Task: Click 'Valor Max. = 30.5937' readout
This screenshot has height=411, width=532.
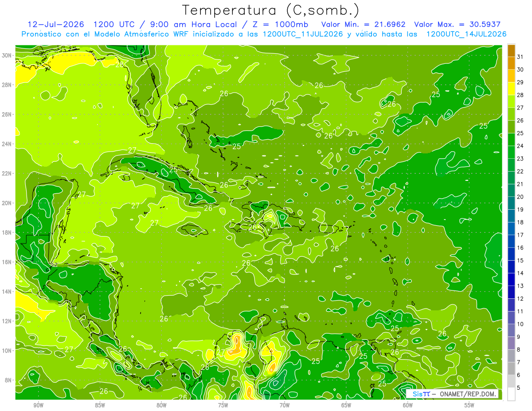Action: coord(458,24)
